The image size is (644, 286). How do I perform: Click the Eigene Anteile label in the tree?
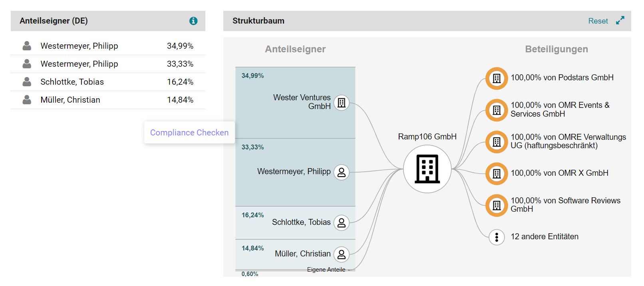326,270
